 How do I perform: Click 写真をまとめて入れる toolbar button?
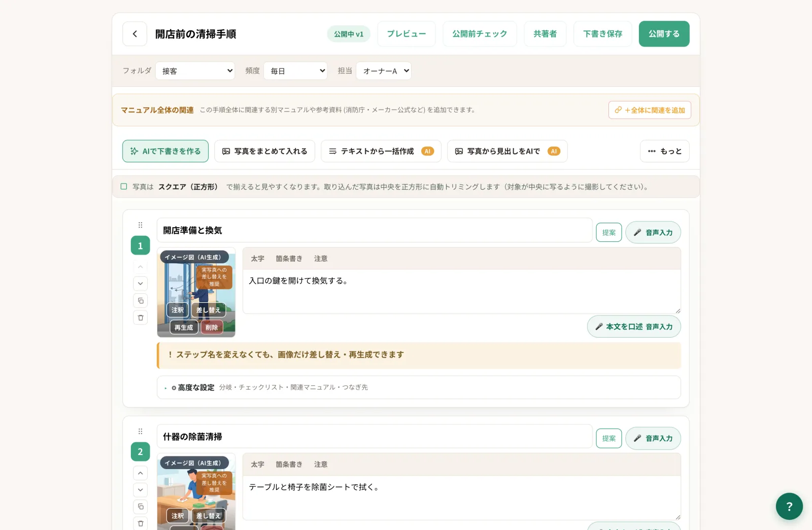(x=265, y=151)
